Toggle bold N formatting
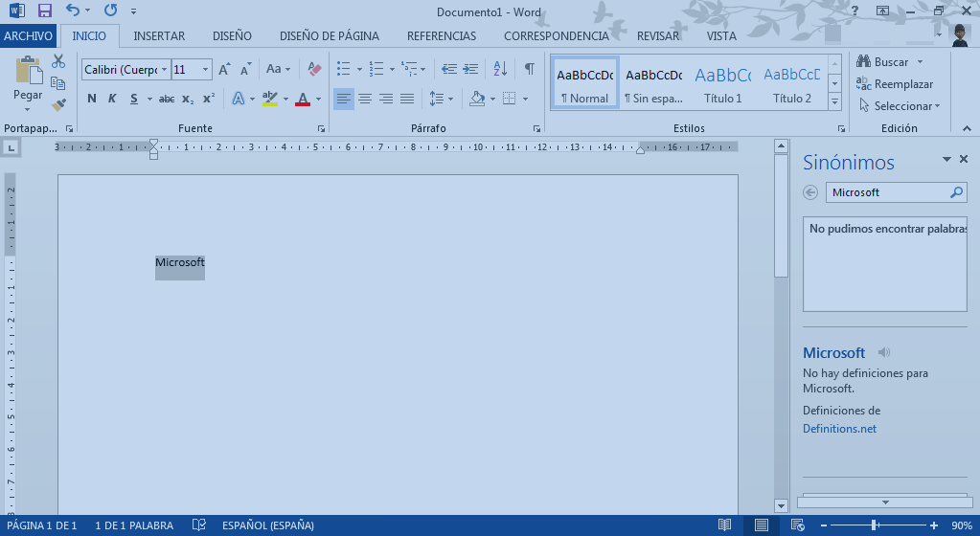The image size is (980, 536). pyautogui.click(x=92, y=99)
